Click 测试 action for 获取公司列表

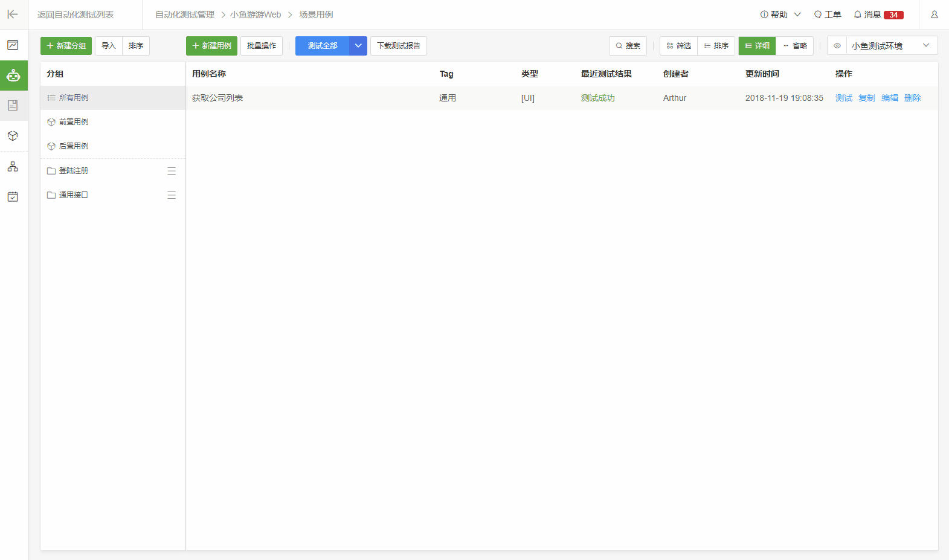[844, 98]
